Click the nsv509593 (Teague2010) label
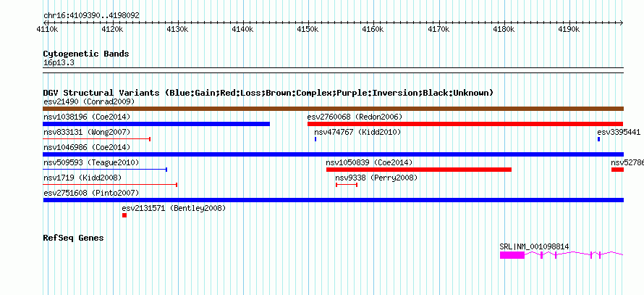 tap(91, 162)
